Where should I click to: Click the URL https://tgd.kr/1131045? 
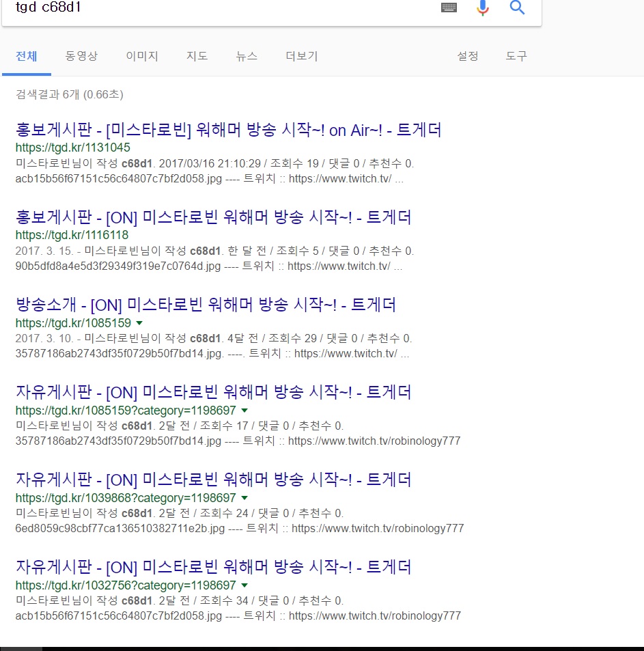(x=72, y=148)
